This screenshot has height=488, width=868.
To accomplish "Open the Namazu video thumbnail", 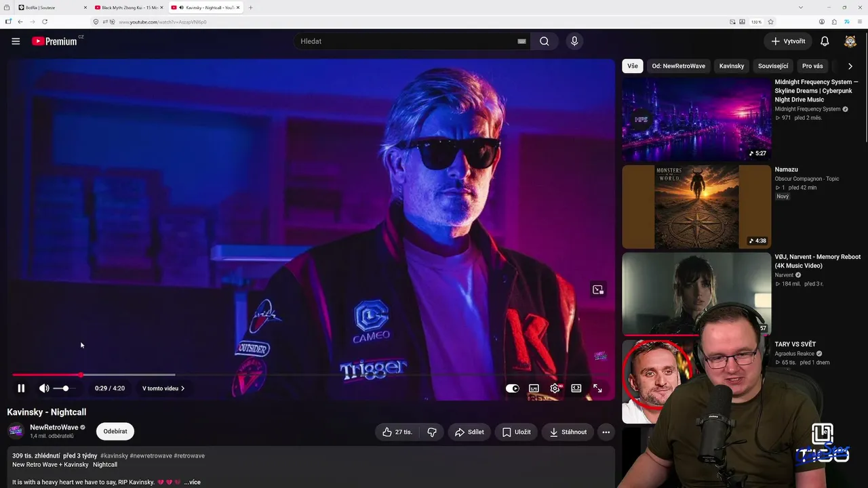I will (696, 207).
